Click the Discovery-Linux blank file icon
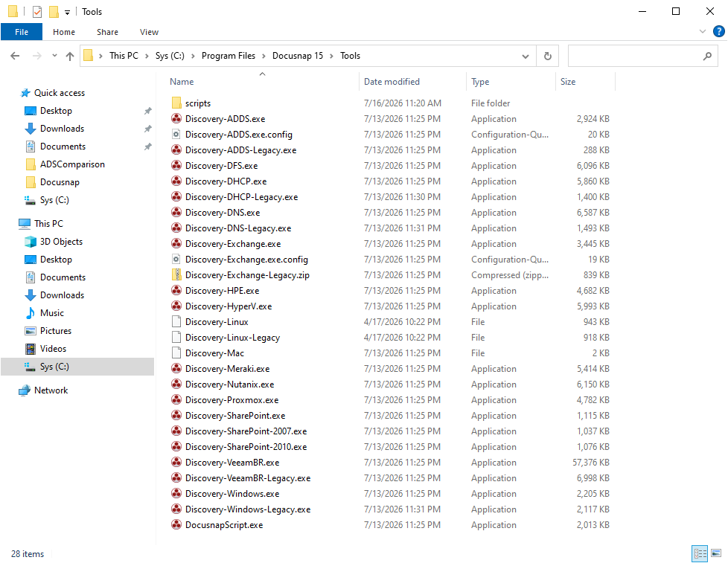The width and height of the screenshot is (728, 563). click(x=176, y=322)
